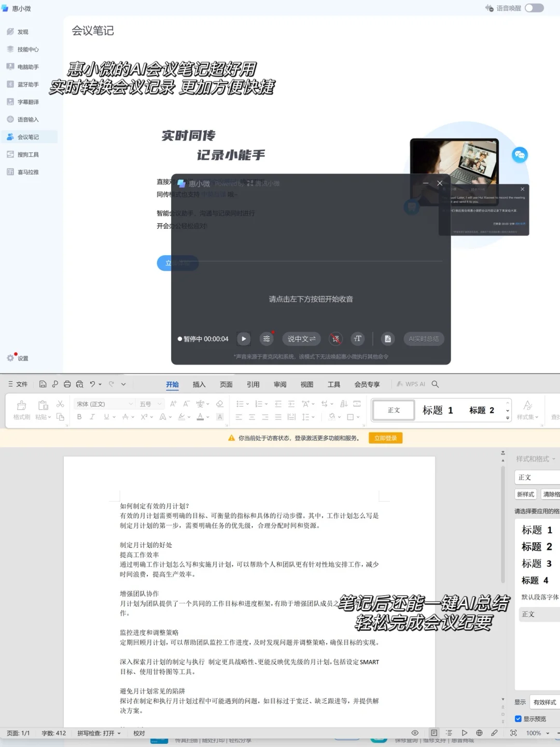Click 新样式 in styles pane
The width and height of the screenshot is (560, 747).
(x=526, y=494)
